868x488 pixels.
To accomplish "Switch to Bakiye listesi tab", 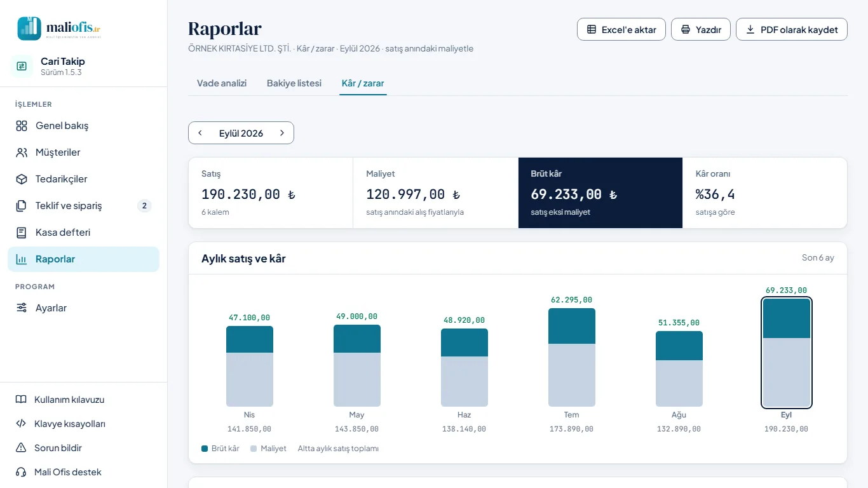I will pos(294,83).
